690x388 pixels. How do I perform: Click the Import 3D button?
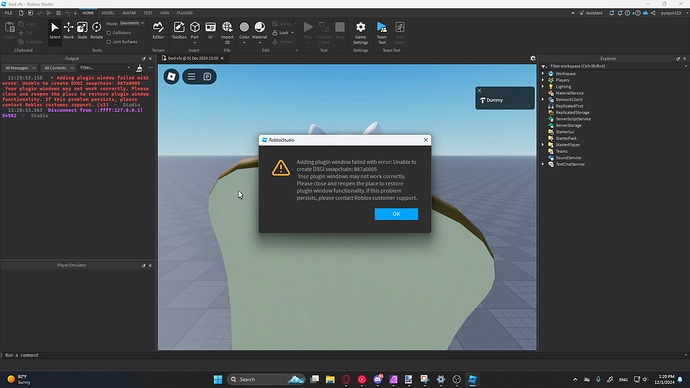(x=227, y=32)
